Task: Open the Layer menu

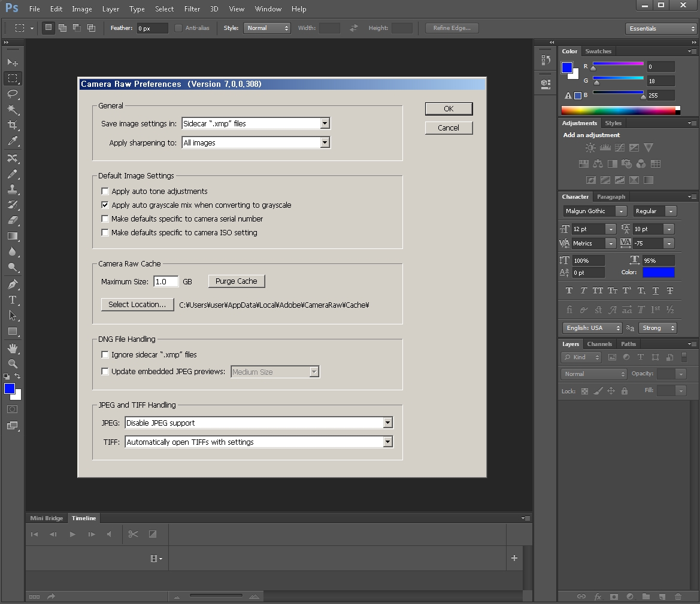Action: point(111,9)
